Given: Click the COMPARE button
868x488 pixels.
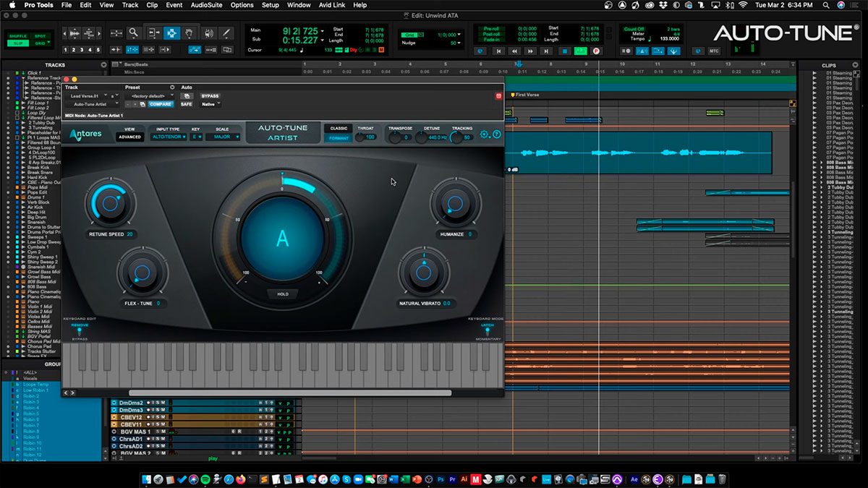Looking at the screenshot, I should [161, 104].
